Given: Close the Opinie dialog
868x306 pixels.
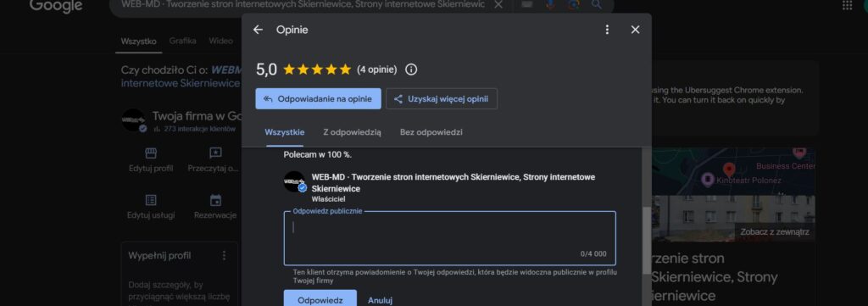Looking at the screenshot, I should (636, 30).
